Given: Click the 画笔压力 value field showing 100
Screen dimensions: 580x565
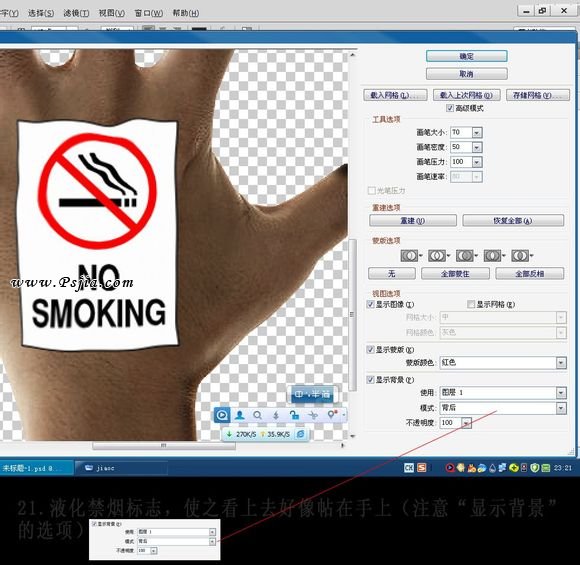Looking at the screenshot, I should pos(461,162).
